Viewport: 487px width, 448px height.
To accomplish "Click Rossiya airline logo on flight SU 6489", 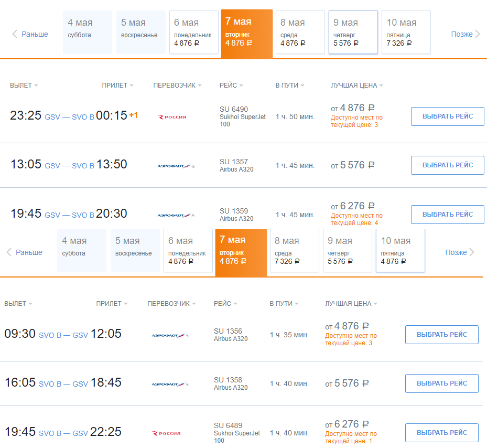I will click(x=166, y=433).
